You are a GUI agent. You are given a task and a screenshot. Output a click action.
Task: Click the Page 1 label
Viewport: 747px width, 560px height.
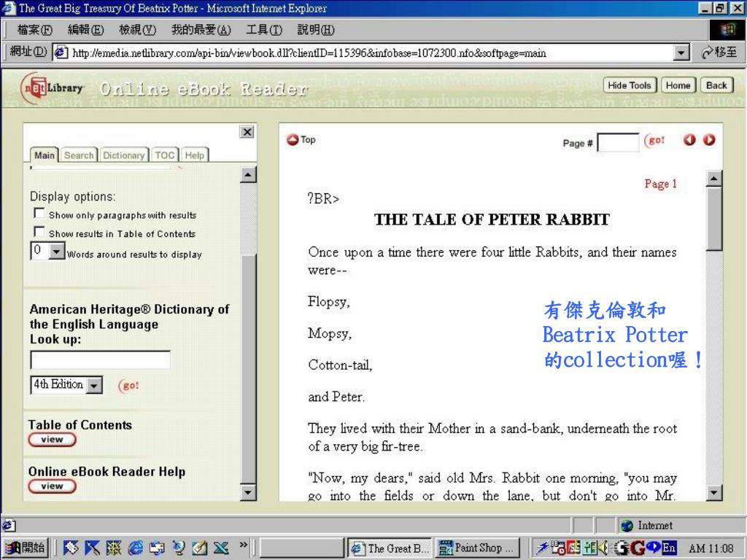pos(660,184)
